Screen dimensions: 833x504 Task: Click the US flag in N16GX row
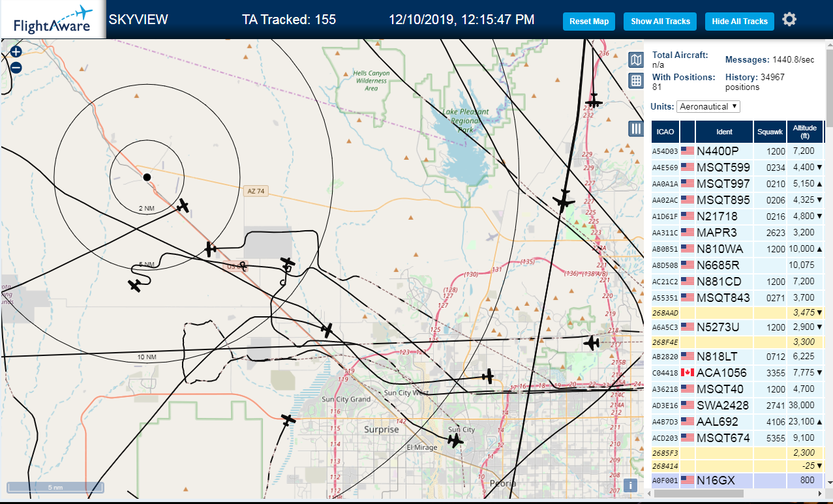688,481
